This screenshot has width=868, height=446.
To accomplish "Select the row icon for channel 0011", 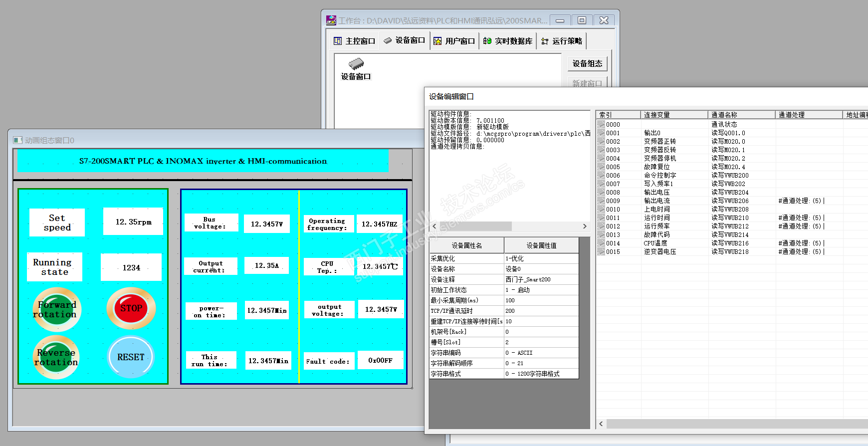I will 601,218.
